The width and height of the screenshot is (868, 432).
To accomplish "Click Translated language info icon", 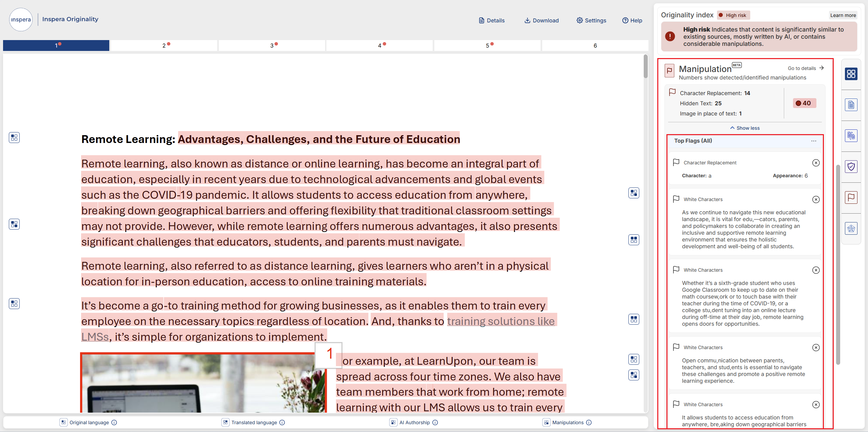I will 282,422.
